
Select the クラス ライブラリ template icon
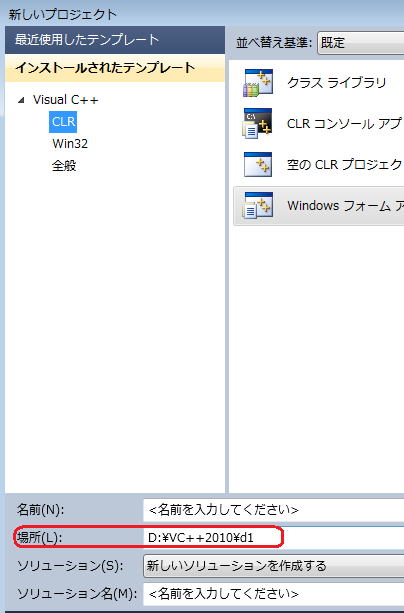click(x=258, y=83)
